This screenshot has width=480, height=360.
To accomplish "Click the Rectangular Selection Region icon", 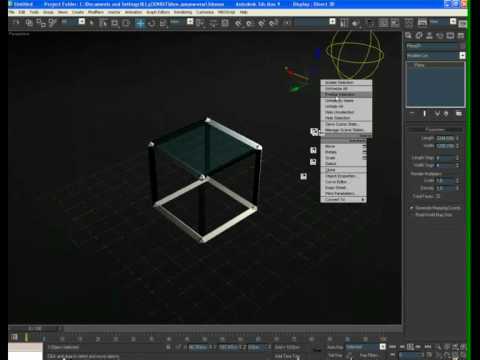I will pos(115,23).
